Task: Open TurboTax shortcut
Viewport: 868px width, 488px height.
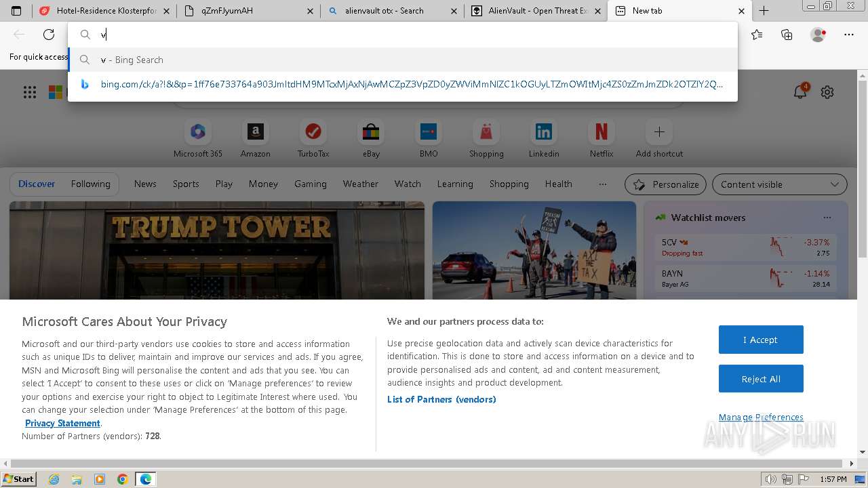Action: pyautogui.click(x=313, y=139)
